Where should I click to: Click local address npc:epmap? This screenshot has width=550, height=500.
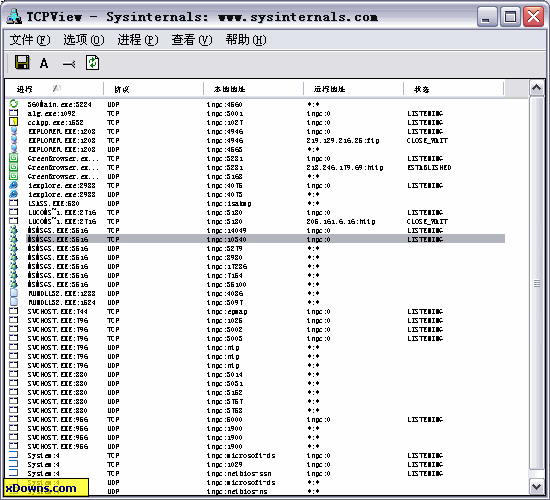(227, 312)
